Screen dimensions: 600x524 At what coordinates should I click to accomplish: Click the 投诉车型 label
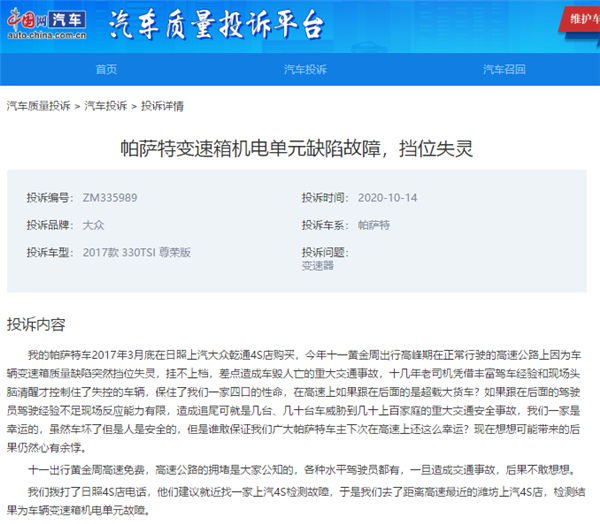click(50, 253)
